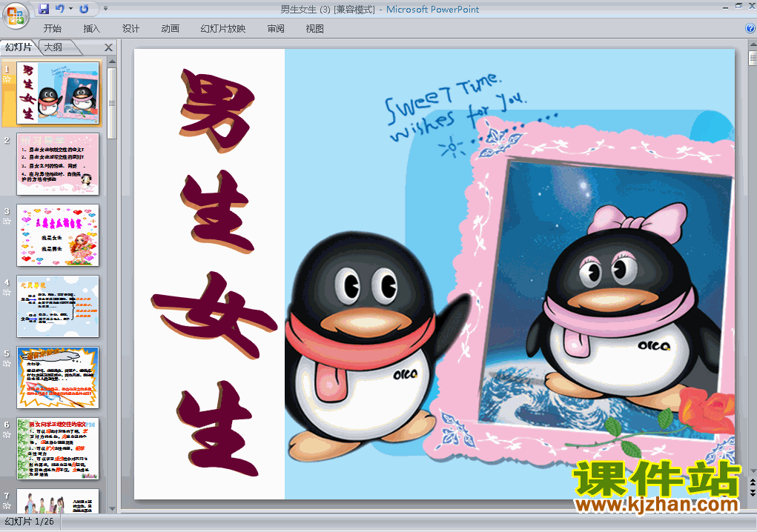Close the slides/outline pane with the X
The width and height of the screenshot is (757, 532).
tap(109, 47)
